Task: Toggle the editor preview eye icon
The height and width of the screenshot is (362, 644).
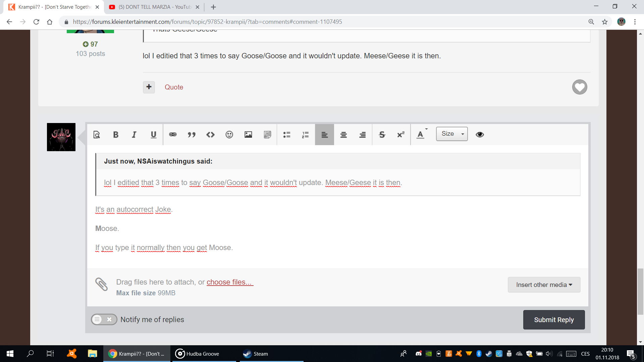Action: pyautogui.click(x=480, y=134)
